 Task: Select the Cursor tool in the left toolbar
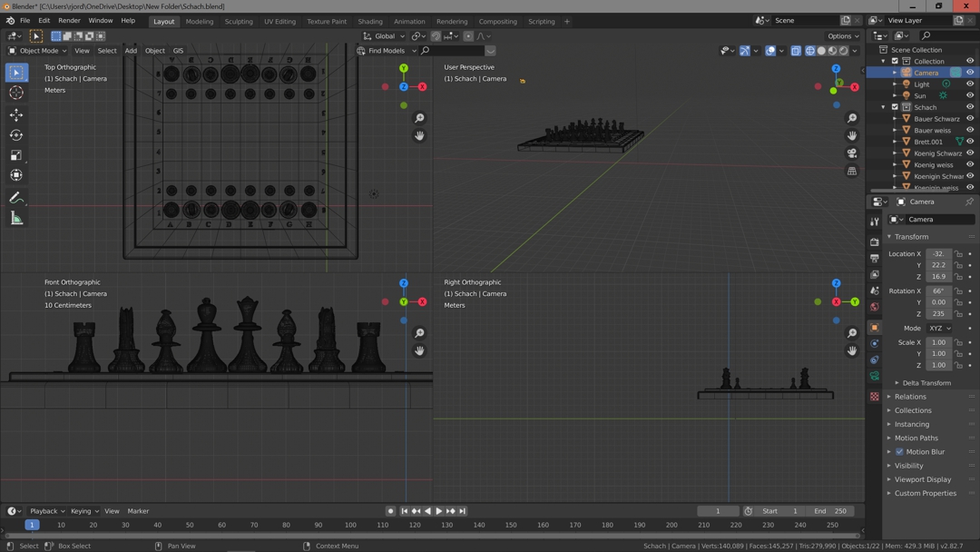16,93
